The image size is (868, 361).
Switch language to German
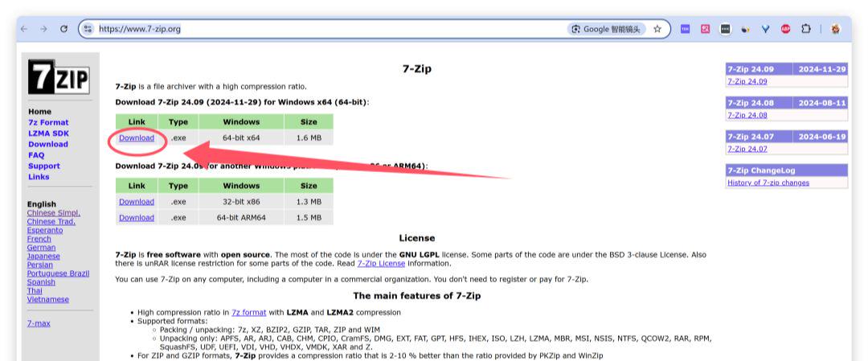pos(41,248)
